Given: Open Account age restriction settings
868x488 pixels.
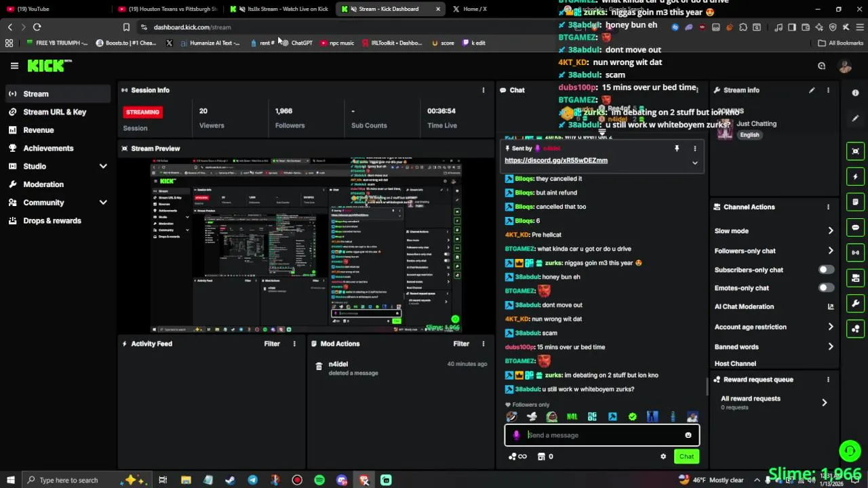Looking at the screenshot, I should click(x=774, y=327).
